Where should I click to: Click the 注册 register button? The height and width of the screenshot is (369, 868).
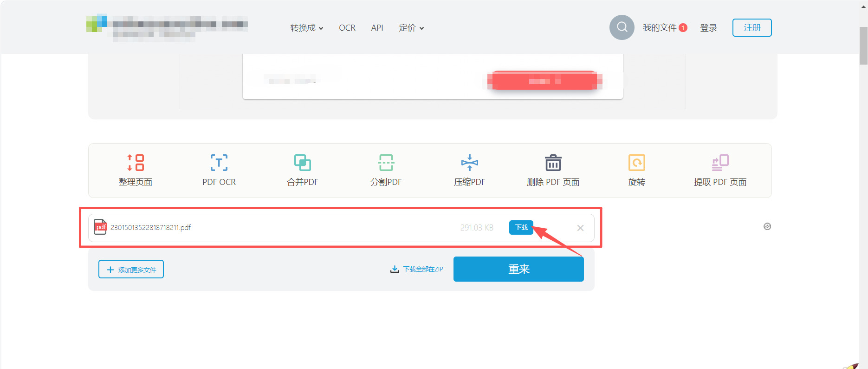752,27
